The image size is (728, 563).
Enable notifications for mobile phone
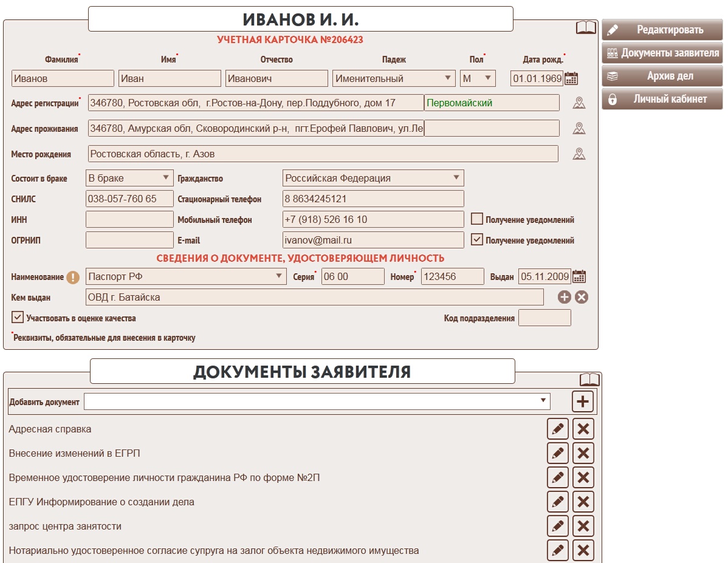click(x=477, y=219)
